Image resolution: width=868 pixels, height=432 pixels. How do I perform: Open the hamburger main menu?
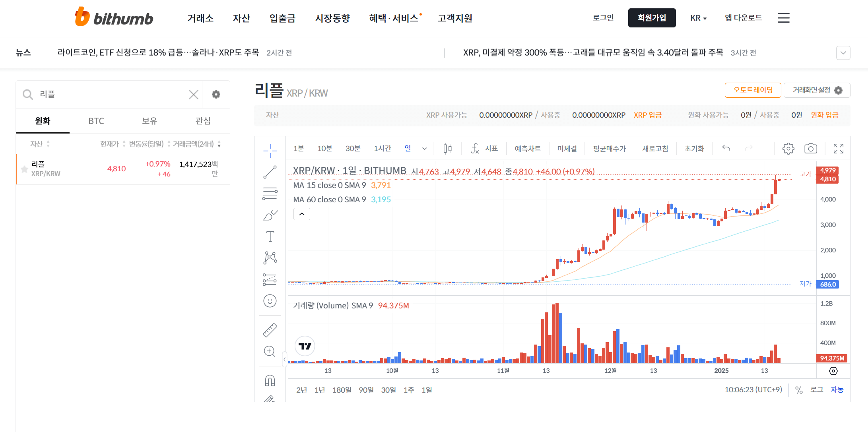pos(783,18)
